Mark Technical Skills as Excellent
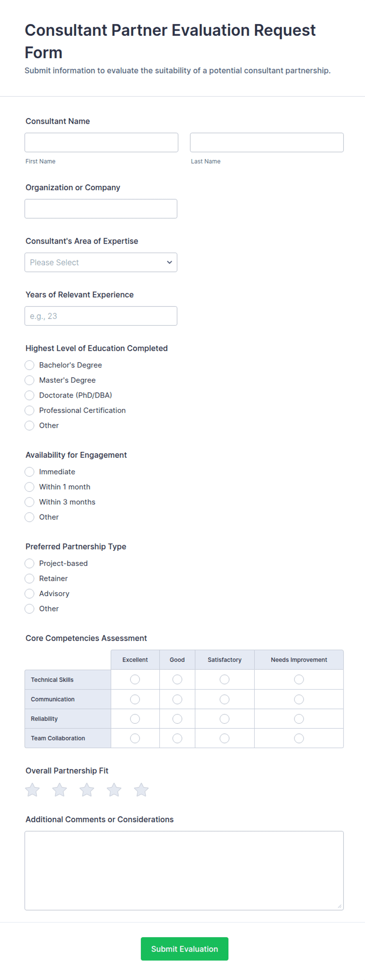The image size is (365, 980). [135, 679]
